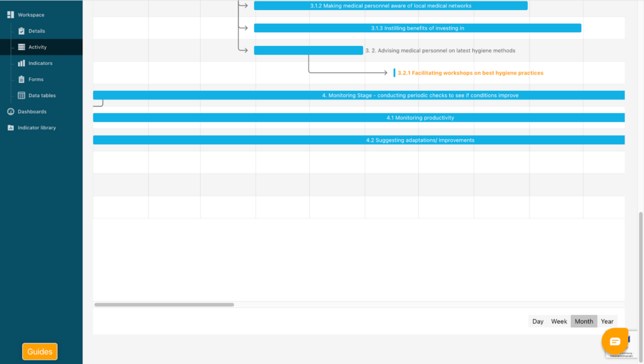
Task: Switch the Gantt view to Week
Action: [x=559, y=321]
